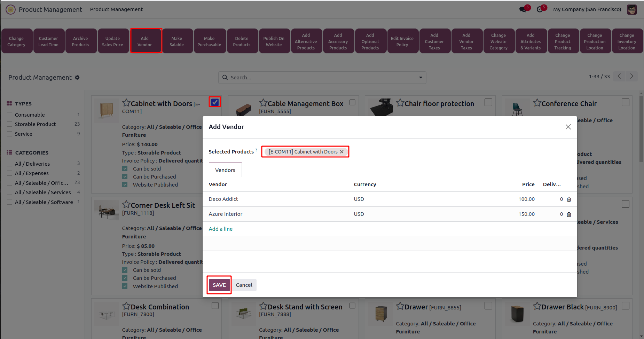
Task: Edit the Deco Addict price 100.00
Action: [526, 199]
